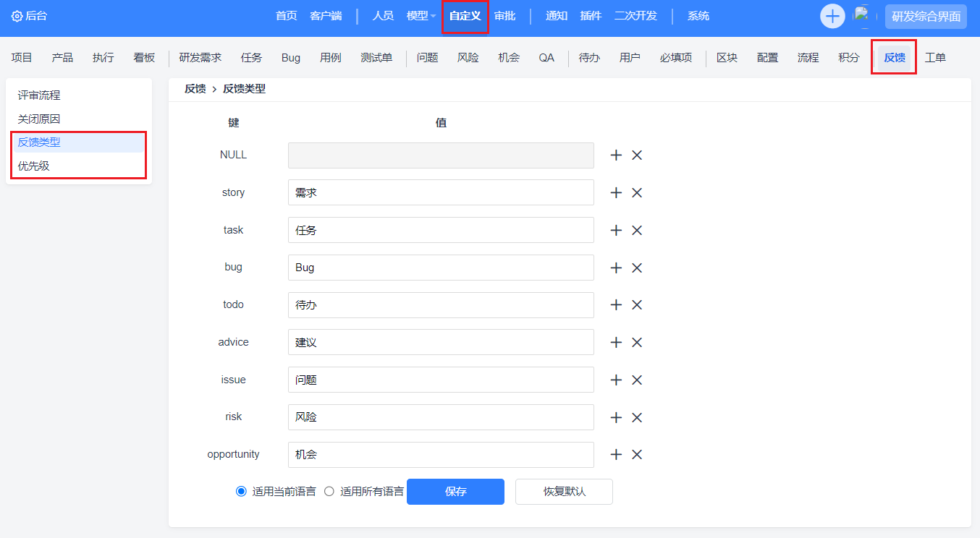This screenshot has width=980, height=538.
Task: Switch to the 必填项 tab
Action: tap(676, 58)
